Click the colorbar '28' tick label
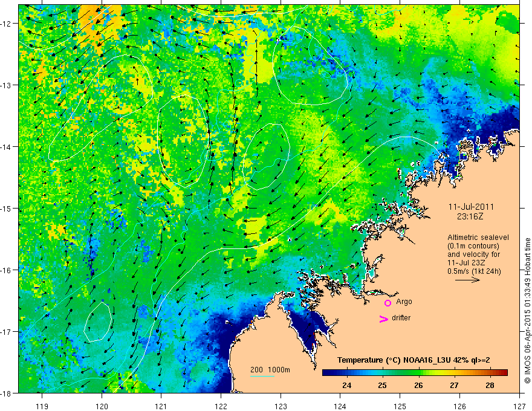 point(490,385)
